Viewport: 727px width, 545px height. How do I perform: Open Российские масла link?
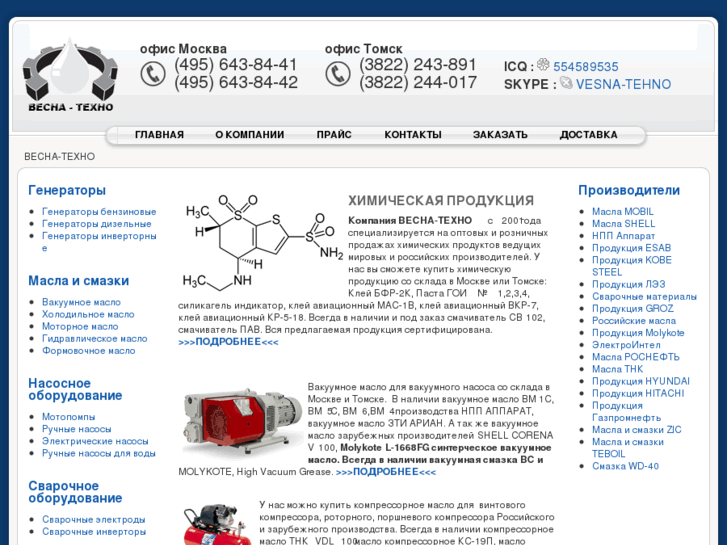pos(634,321)
